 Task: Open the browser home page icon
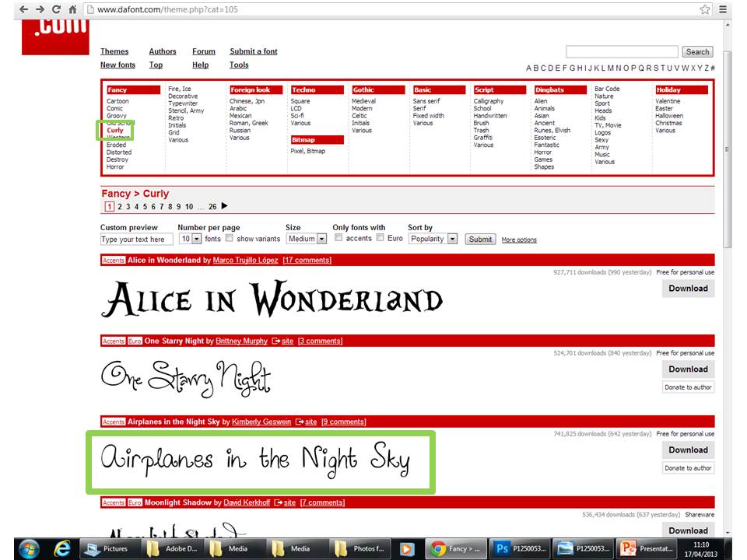(x=72, y=9)
